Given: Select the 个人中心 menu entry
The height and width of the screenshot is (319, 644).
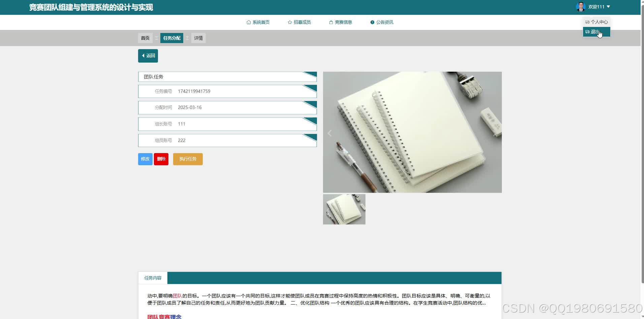Looking at the screenshot, I should [x=599, y=22].
